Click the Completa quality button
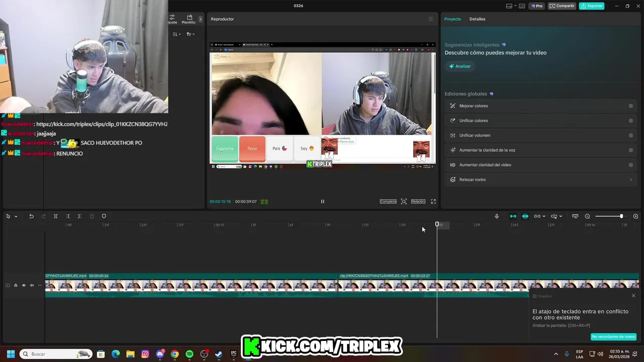The image size is (644, 362). [x=388, y=202]
